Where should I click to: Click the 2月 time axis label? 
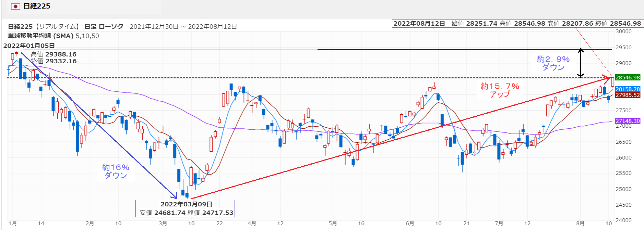(90, 223)
